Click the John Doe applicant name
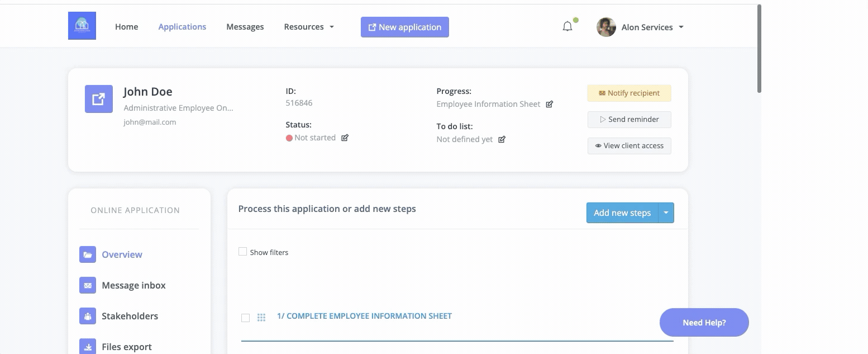 (148, 92)
